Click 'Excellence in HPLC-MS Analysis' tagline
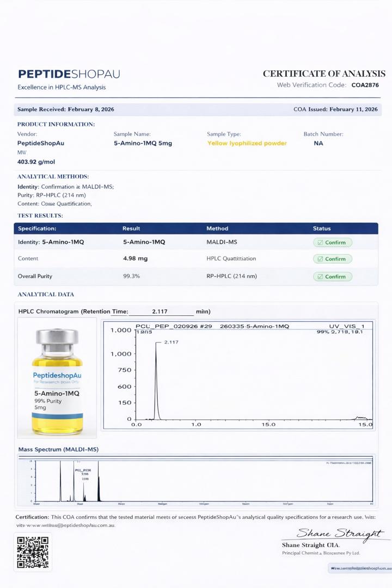392x588 pixels. pyautogui.click(x=62, y=87)
